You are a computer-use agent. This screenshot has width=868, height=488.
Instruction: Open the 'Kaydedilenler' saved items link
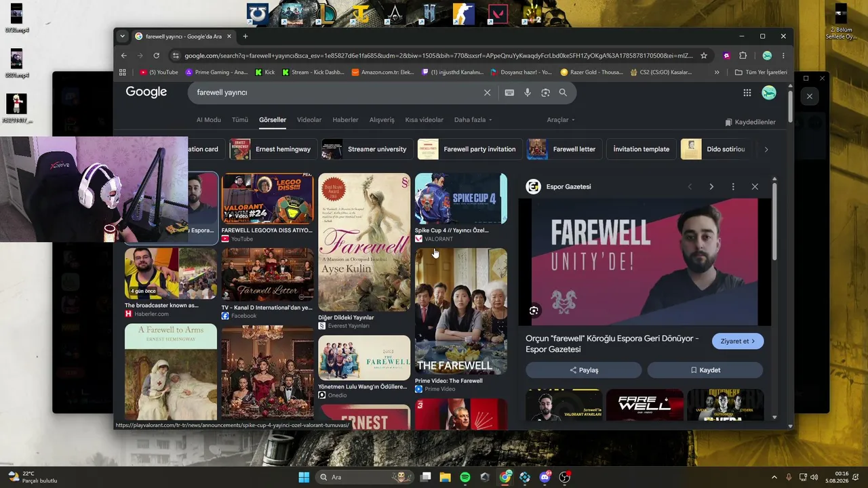(x=750, y=122)
